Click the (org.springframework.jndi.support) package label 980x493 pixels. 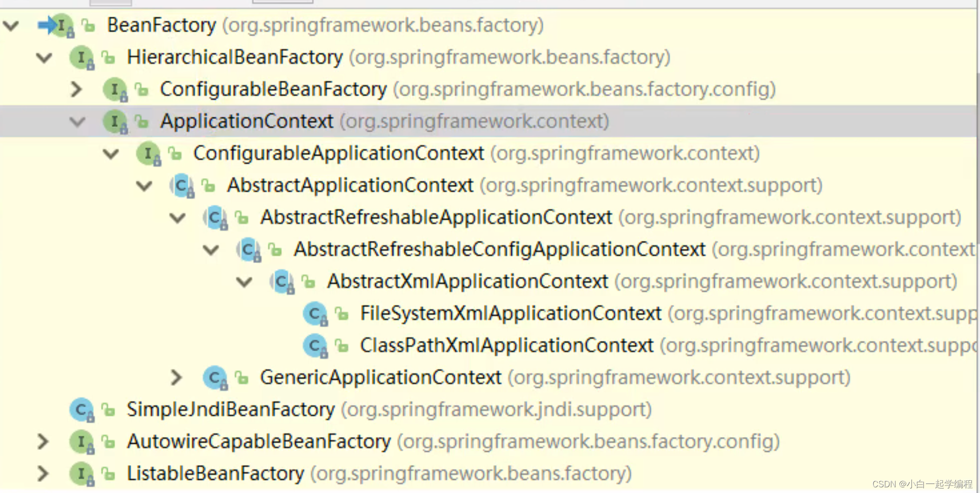tap(497, 410)
